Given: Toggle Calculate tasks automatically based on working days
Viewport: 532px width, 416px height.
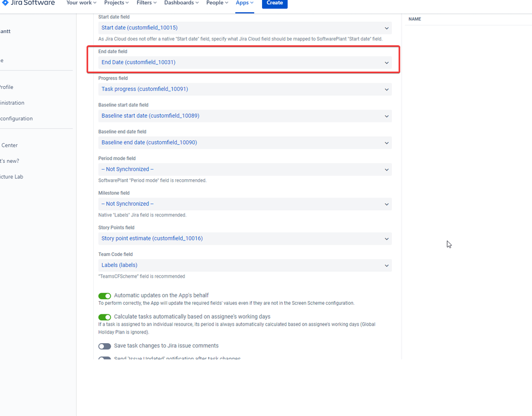Looking at the screenshot, I should pos(104,318).
